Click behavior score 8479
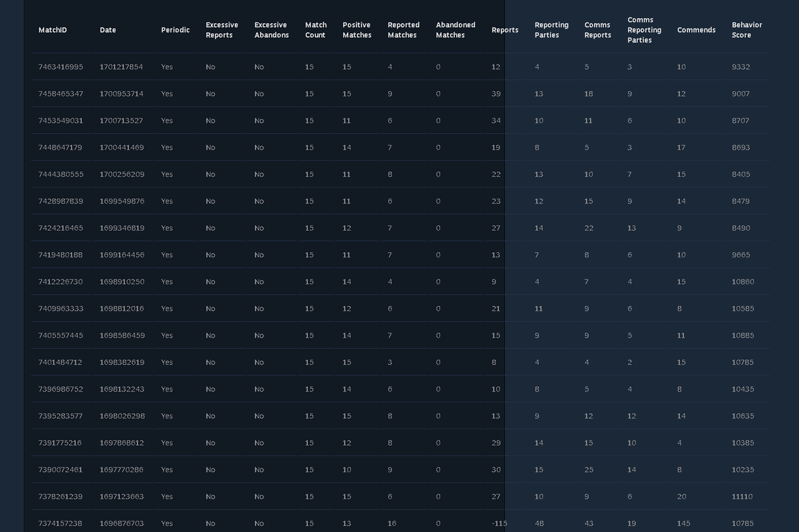The image size is (799, 532). tap(740, 201)
